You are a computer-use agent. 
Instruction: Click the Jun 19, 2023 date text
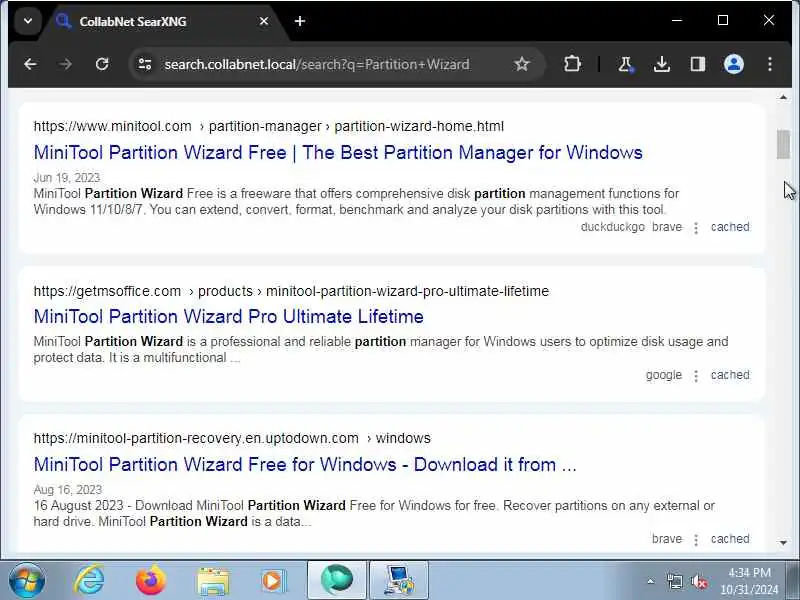coord(67,178)
